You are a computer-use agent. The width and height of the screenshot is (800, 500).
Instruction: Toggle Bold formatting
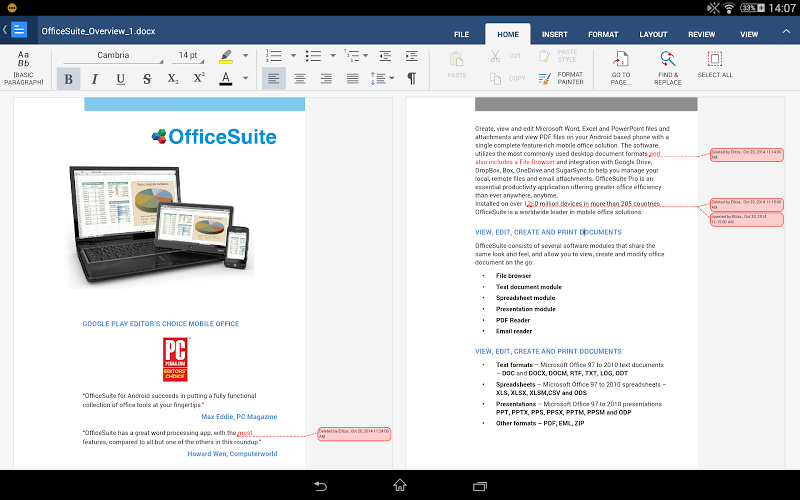[x=68, y=79]
